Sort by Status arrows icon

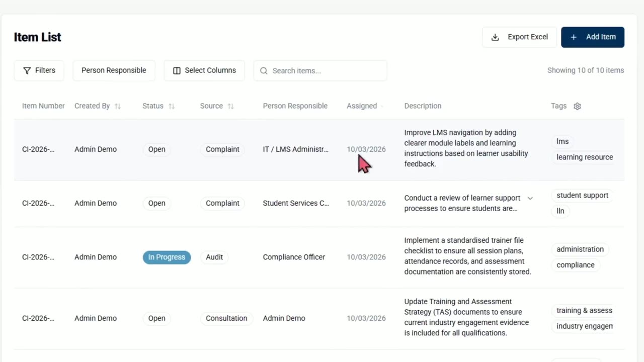[x=172, y=106]
